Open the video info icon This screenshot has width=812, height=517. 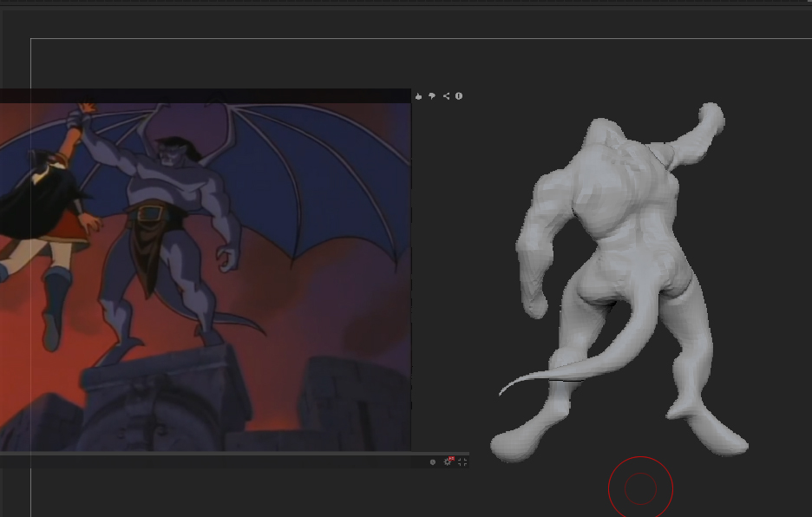click(459, 96)
